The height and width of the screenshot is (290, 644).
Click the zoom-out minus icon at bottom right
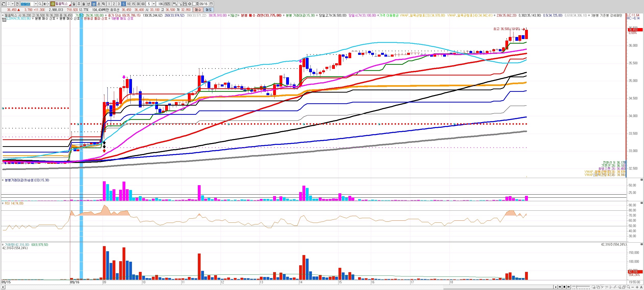tap(633, 287)
